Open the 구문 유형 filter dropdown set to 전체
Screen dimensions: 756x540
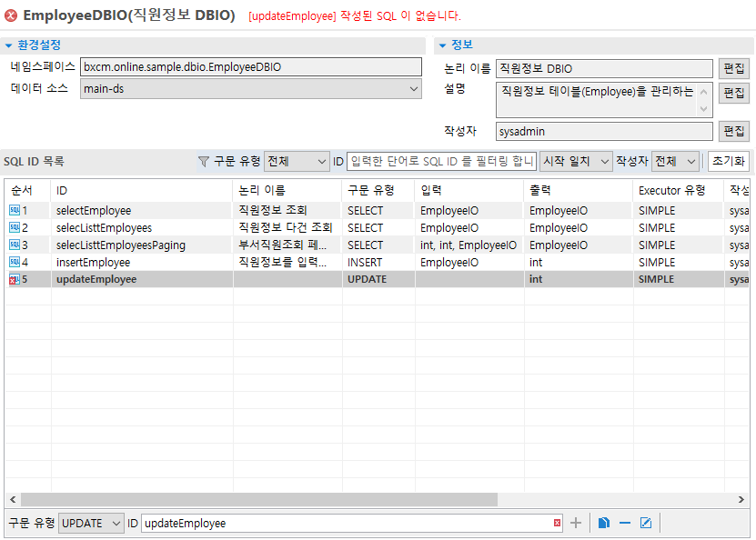click(x=297, y=161)
